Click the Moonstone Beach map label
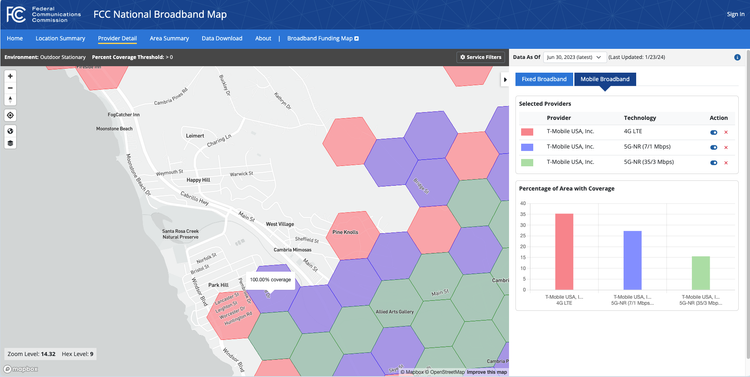The image size is (750, 377). [x=114, y=129]
